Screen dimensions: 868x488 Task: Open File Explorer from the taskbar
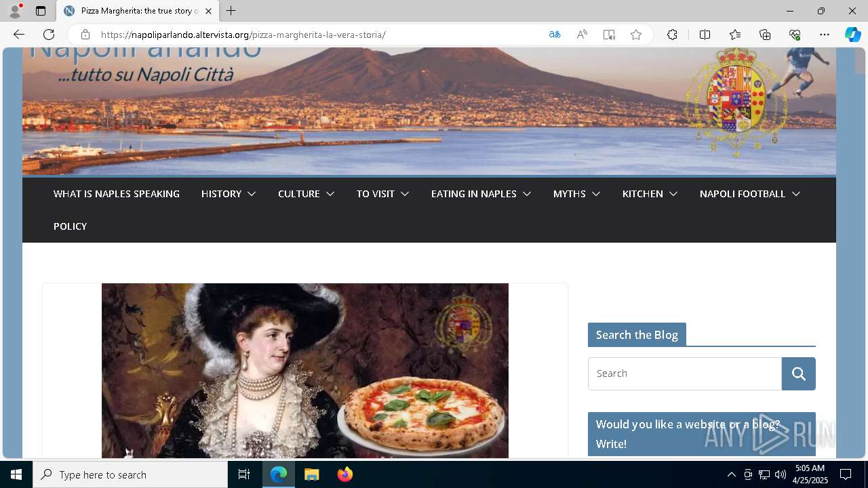click(x=312, y=474)
